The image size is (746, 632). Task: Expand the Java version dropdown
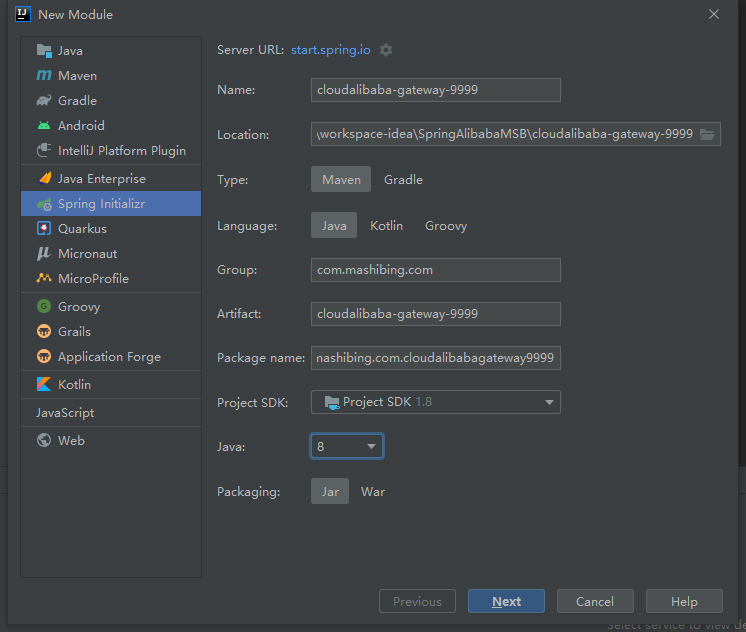[x=347, y=446]
